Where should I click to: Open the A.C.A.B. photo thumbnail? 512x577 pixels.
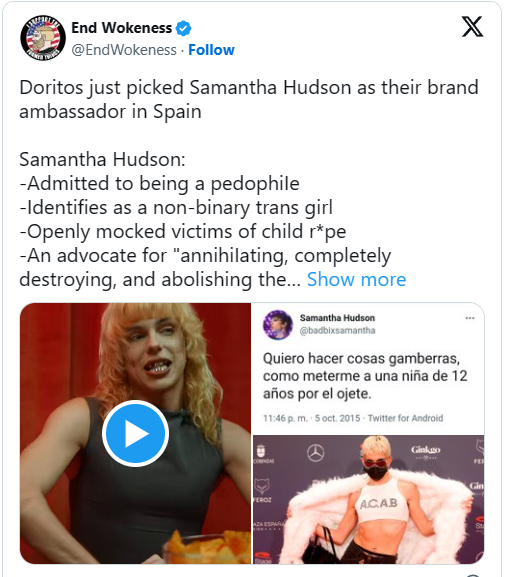coord(368,499)
